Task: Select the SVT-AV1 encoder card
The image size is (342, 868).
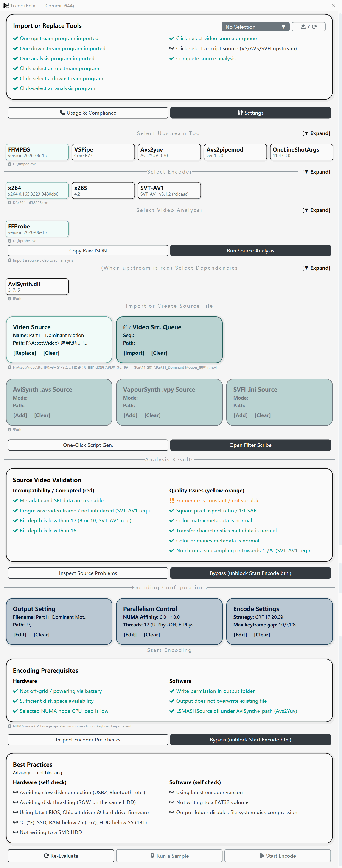Action: click(x=169, y=191)
